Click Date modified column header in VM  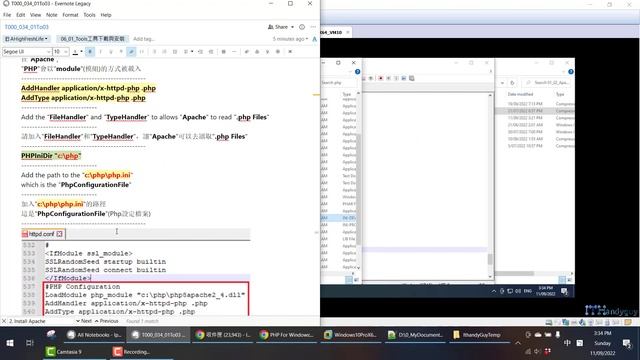(x=520, y=94)
